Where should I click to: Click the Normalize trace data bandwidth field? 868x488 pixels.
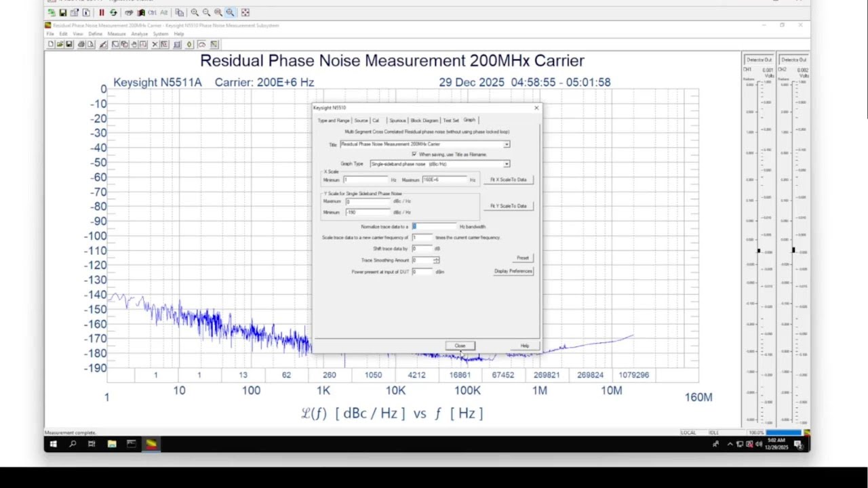pos(434,226)
